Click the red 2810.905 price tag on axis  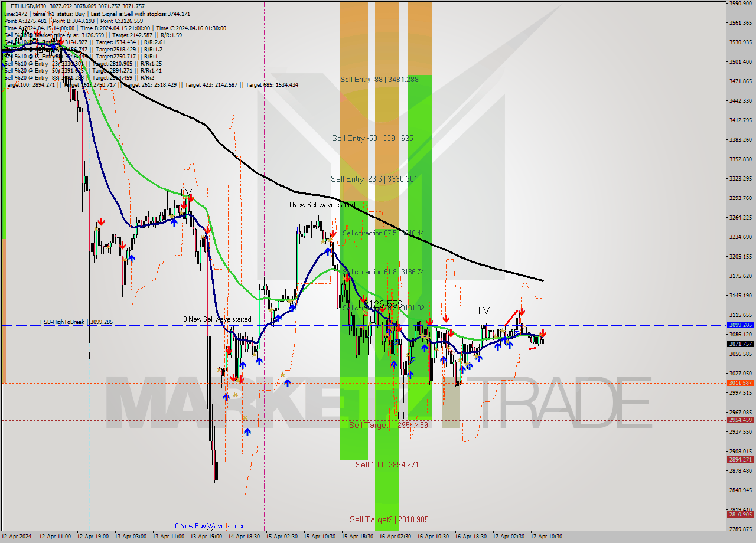(741, 515)
